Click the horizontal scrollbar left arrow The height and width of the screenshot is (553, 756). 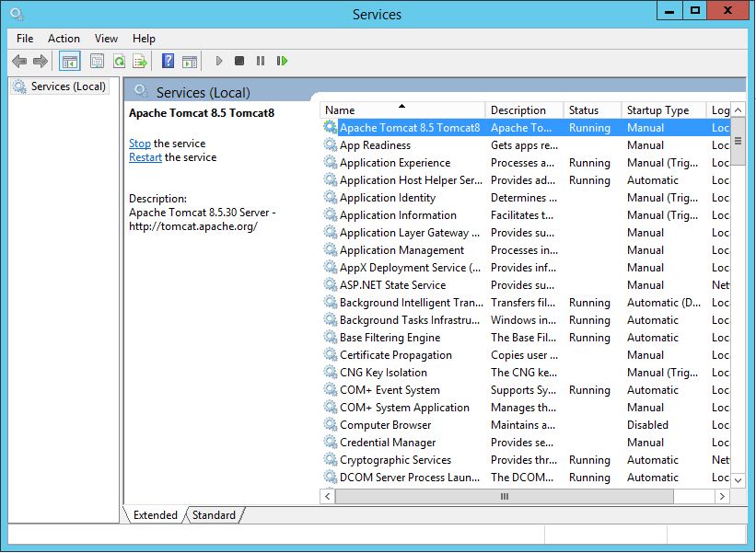pos(328,496)
